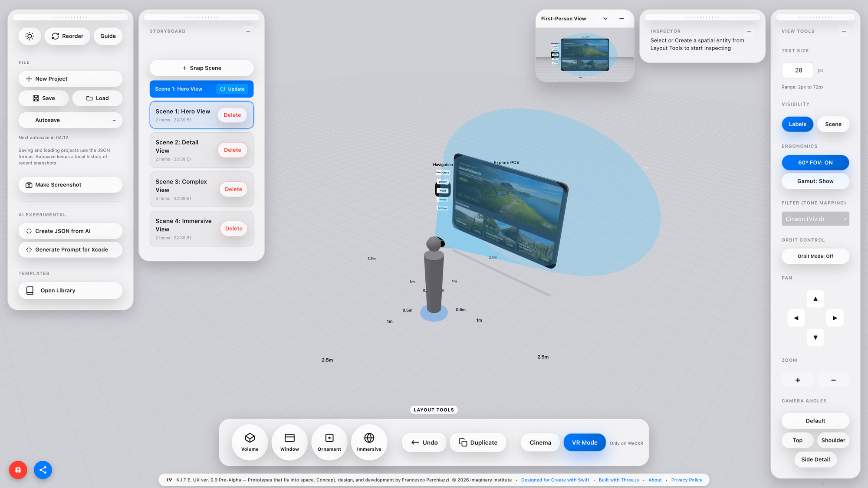Screen dimensions: 868x488
Task: Toggle the 60° FOV ergonomics switch
Action: (x=815, y=163)
